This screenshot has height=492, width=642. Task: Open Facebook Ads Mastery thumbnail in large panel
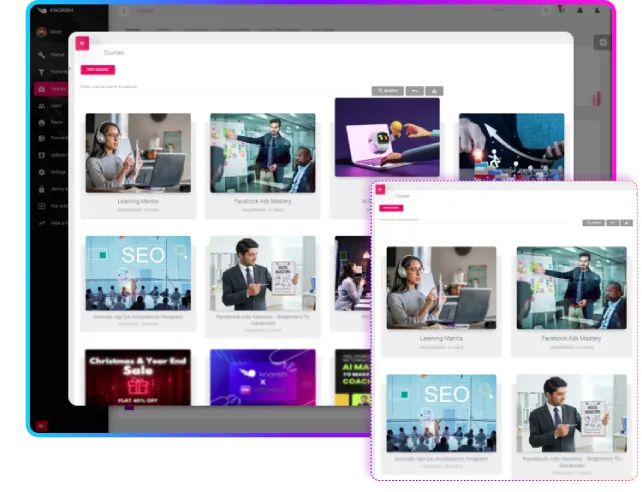pos(263,153)
